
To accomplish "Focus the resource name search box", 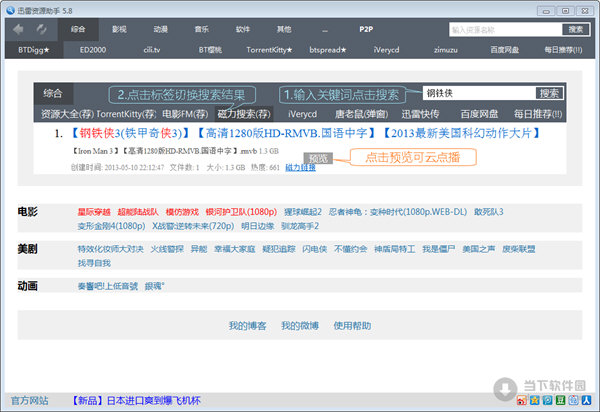I will point(505,29).
